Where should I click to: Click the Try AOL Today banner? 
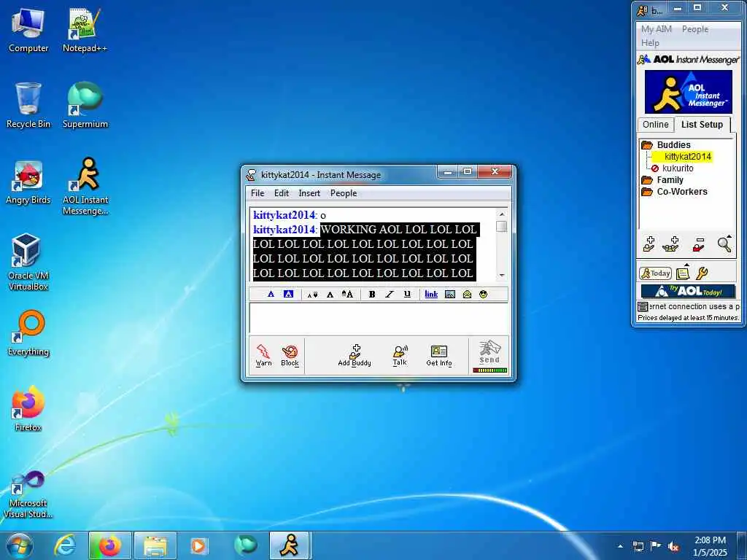(x=688, y=291)
